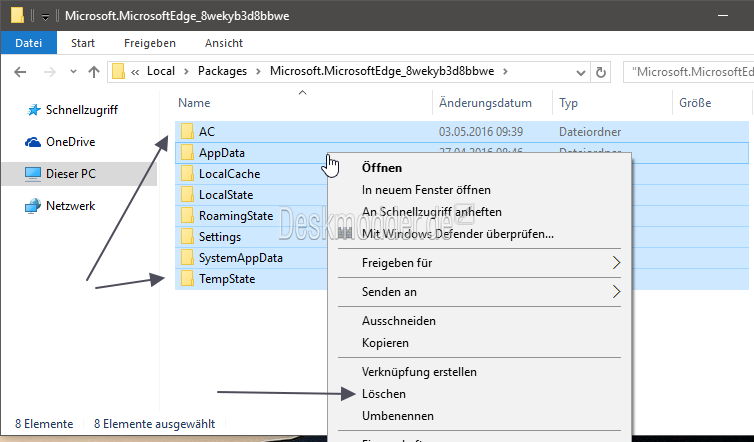Sort by Name column header
The width and height of the screenshot is (754, 442).
point(194,103)
